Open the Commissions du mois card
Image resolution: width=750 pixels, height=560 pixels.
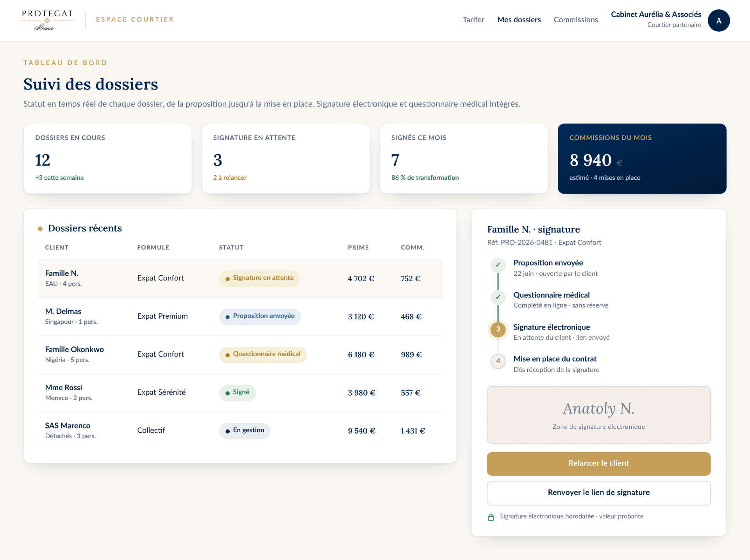pyautogui.click(x=642, y=159)
